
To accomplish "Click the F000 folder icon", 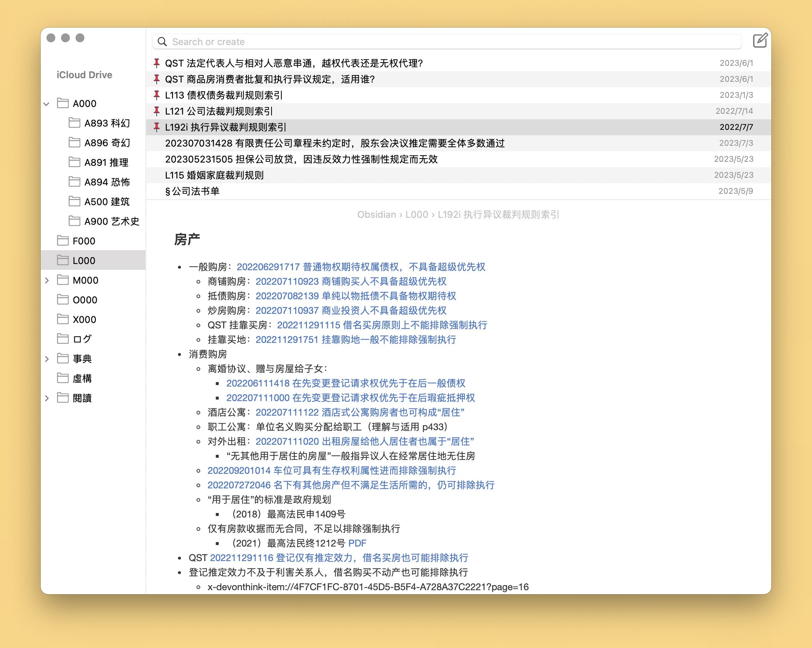I will point(63,240).
